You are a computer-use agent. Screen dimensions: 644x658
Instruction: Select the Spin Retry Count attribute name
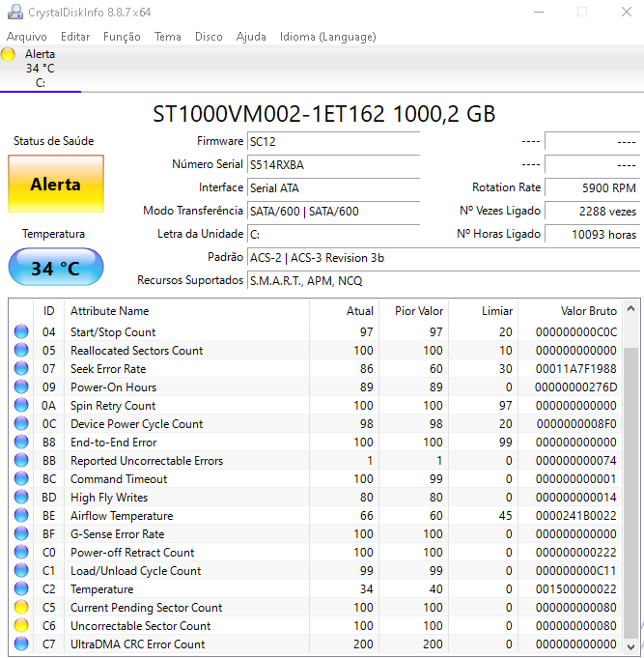[x=113, y=406]
